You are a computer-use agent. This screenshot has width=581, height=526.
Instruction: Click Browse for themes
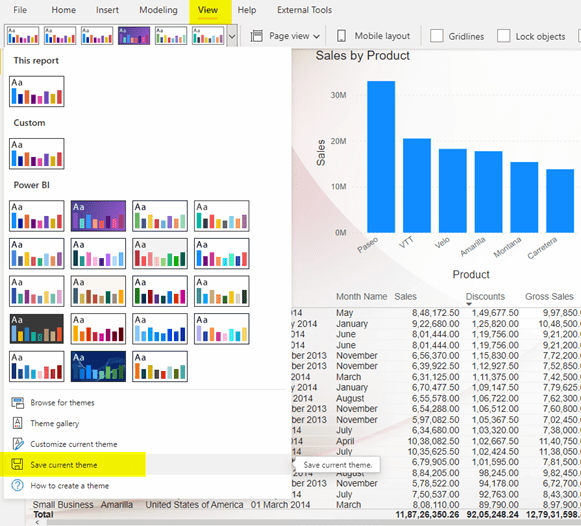click(x=62, y=403)
